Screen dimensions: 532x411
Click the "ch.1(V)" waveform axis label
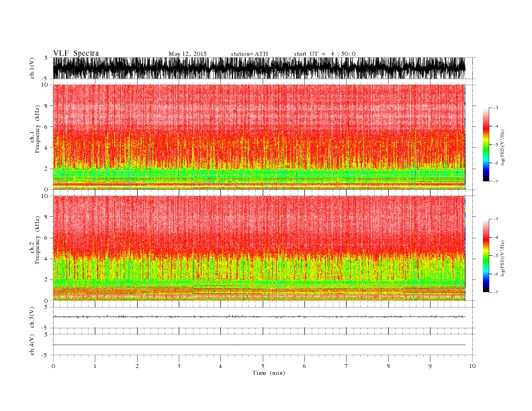click(32, 68)
